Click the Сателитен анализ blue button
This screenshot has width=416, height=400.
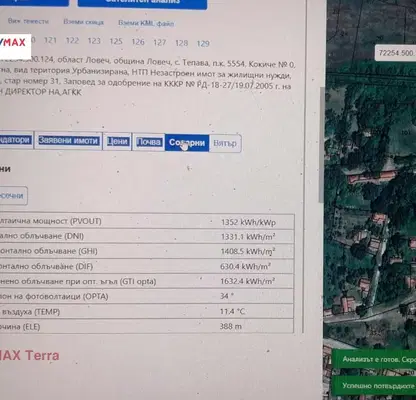coord(142,3)
